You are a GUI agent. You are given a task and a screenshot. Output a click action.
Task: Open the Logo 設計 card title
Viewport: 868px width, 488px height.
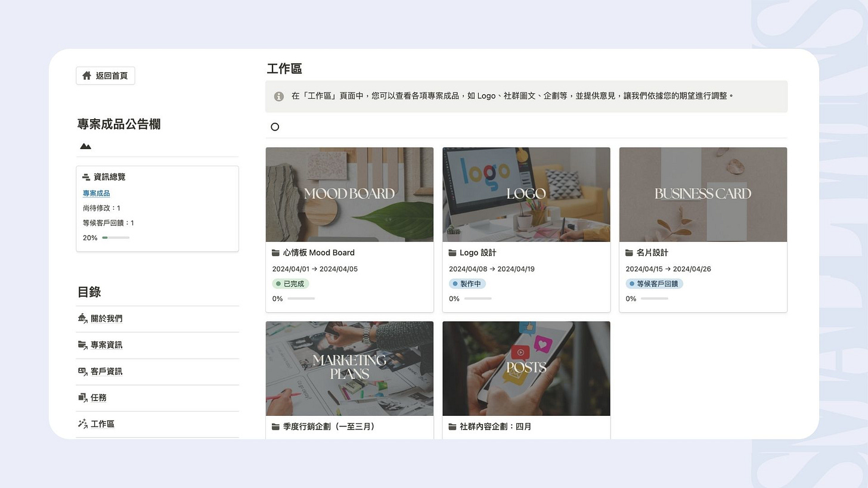478,253
